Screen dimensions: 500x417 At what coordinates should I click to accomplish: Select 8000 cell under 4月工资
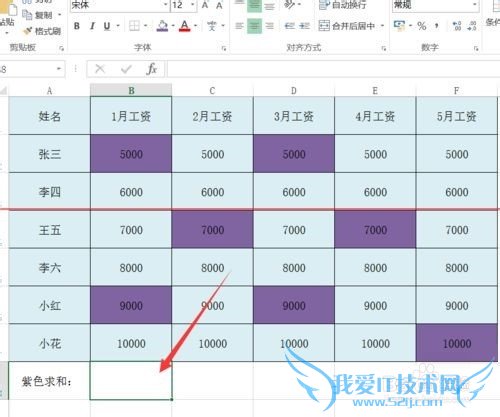pyautogui.click(x=375, y=267)
